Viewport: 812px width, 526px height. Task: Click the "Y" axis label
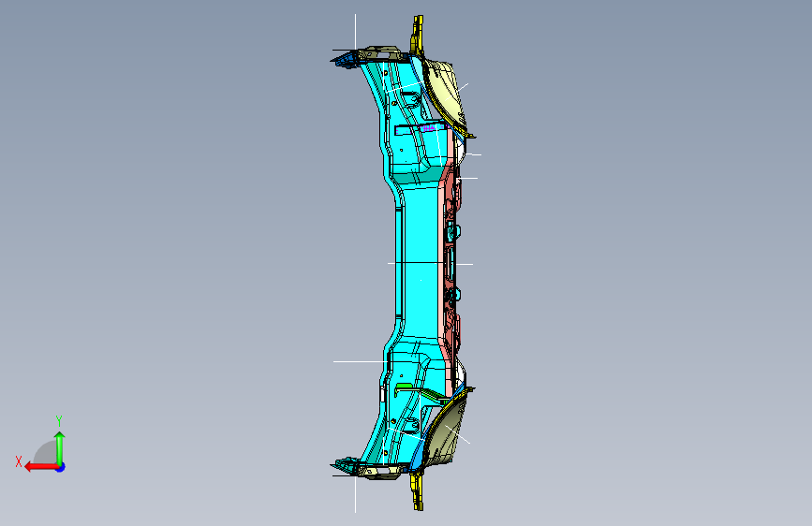point(59,420)
